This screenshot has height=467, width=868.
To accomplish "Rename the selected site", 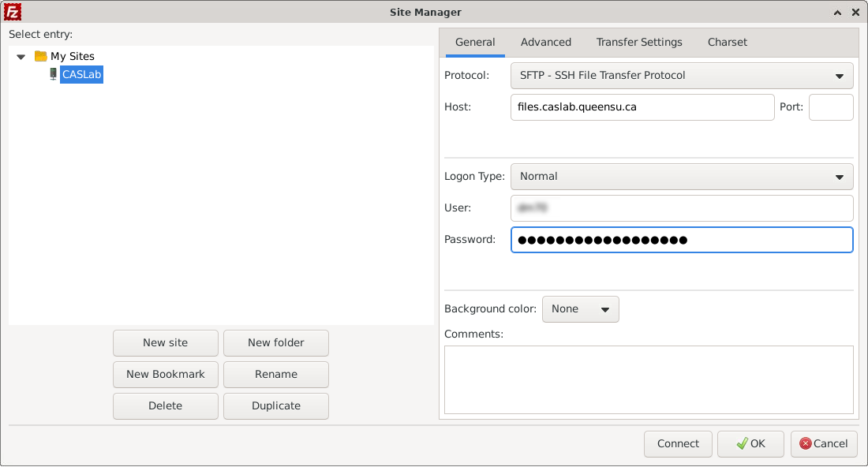I will click(x=276, y=375).
